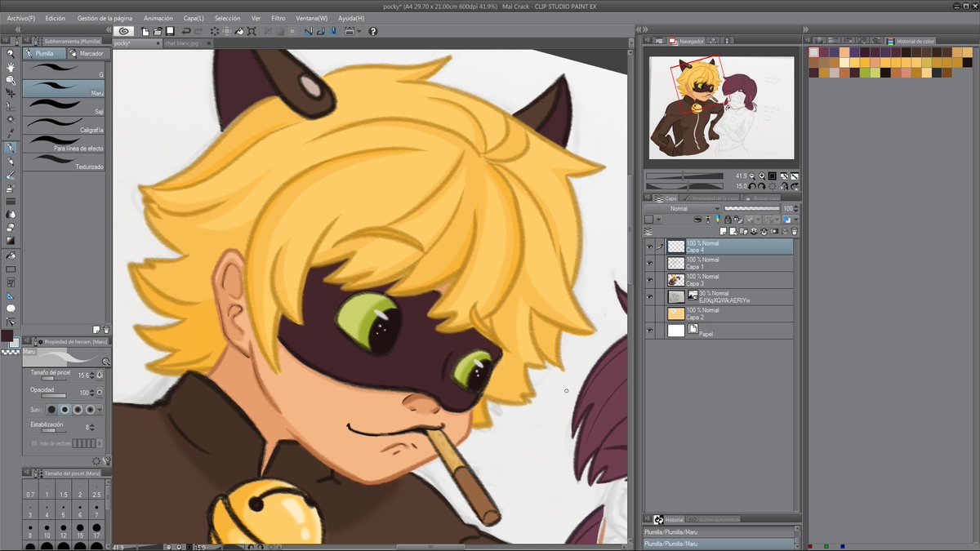Image resolution: width=980 pixels, height=551 pixels.
Task: Hide the Capa 4 layer
Action: point(650,247)
